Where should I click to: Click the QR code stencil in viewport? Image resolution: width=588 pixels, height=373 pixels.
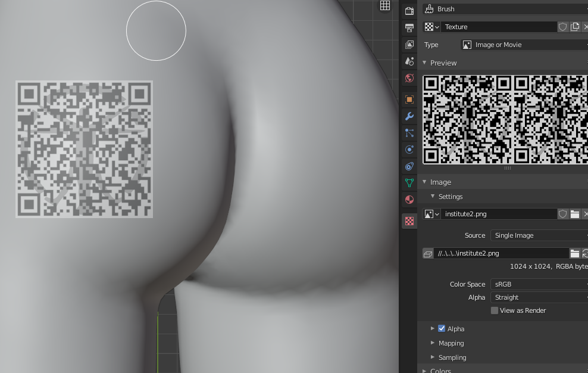[84, 149]
